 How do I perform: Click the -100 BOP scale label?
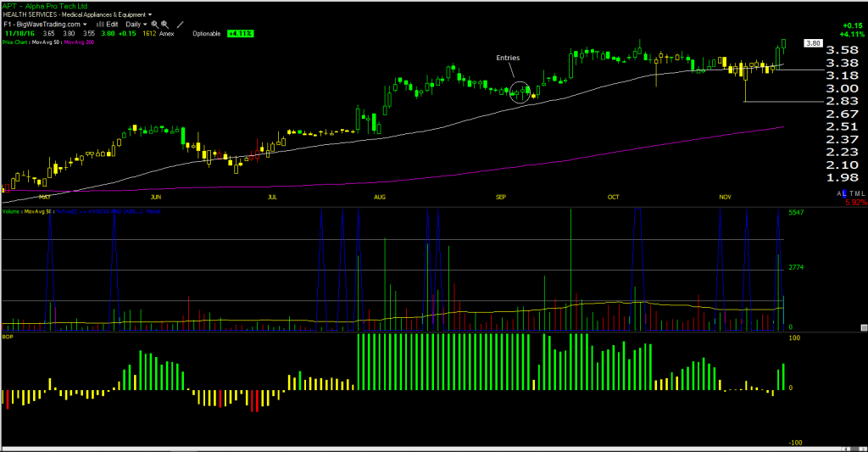[x=795, y=443]
